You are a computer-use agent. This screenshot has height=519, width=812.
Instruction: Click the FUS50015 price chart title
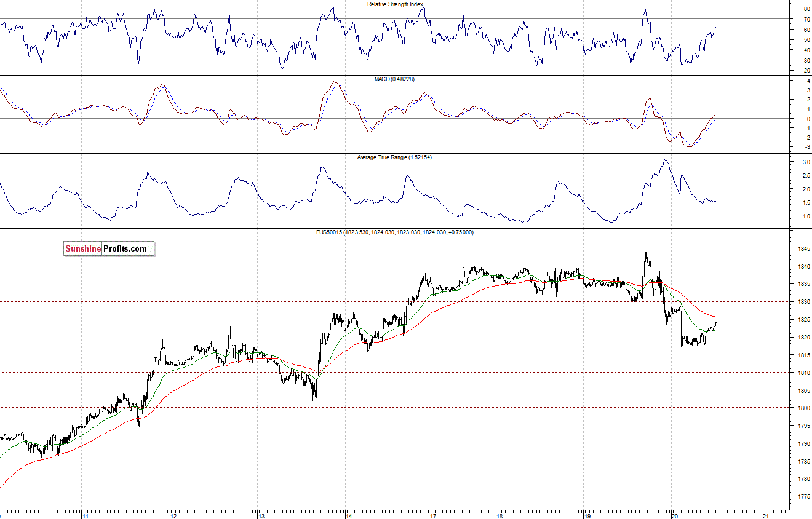click(395, 232)
